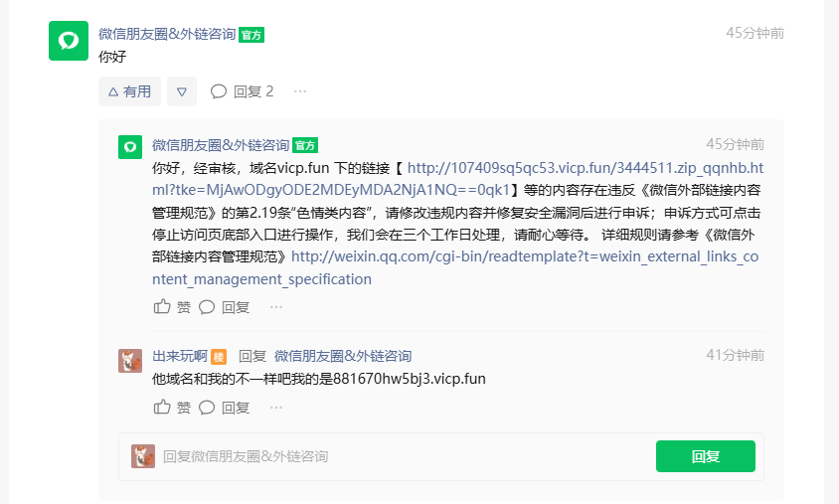Open the green avatar of the top post author
Screen dimensions: 839x504
pyautogui.click(x=69, y=41)
